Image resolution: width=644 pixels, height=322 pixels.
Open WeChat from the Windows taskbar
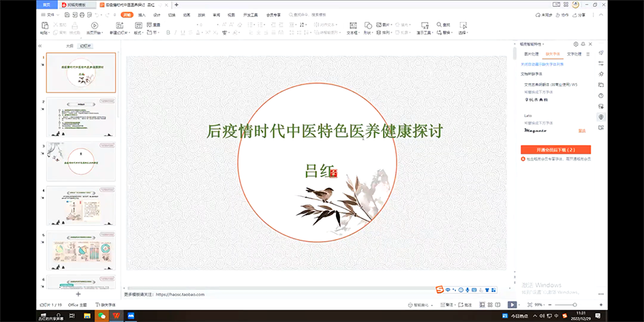tap(102, 316)
